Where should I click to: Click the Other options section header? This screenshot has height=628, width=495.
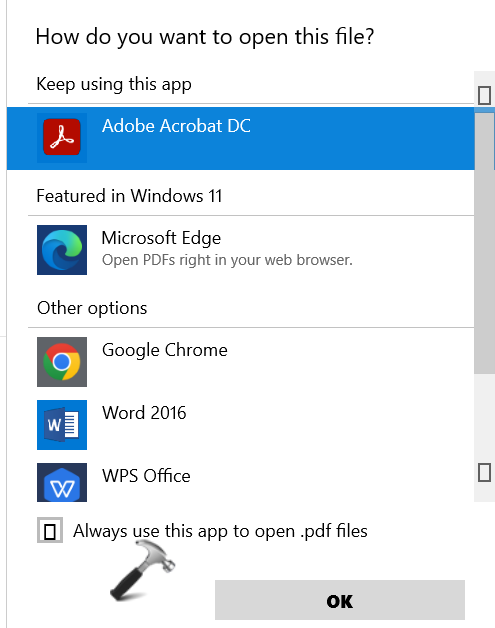coord(92,308)
